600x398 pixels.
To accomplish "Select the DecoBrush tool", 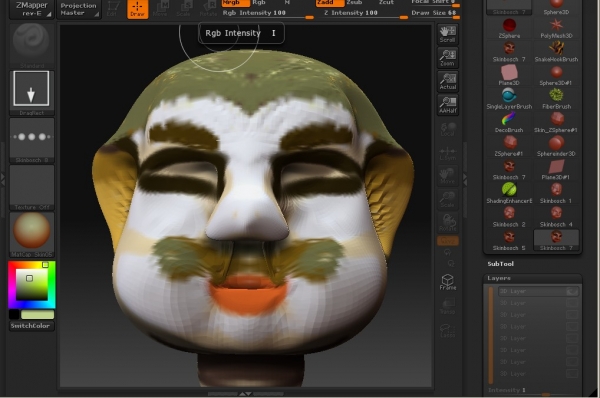I will click(509, 122).
